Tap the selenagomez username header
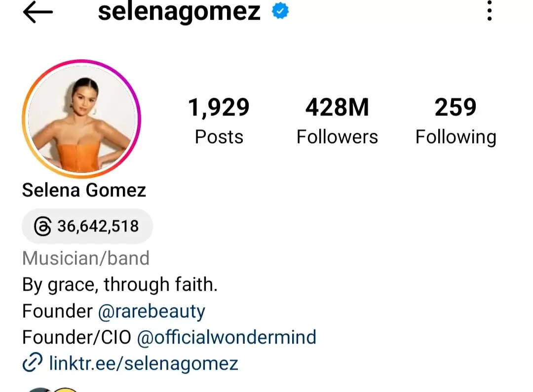Screen dimensions: 533x392 [179, 12]
